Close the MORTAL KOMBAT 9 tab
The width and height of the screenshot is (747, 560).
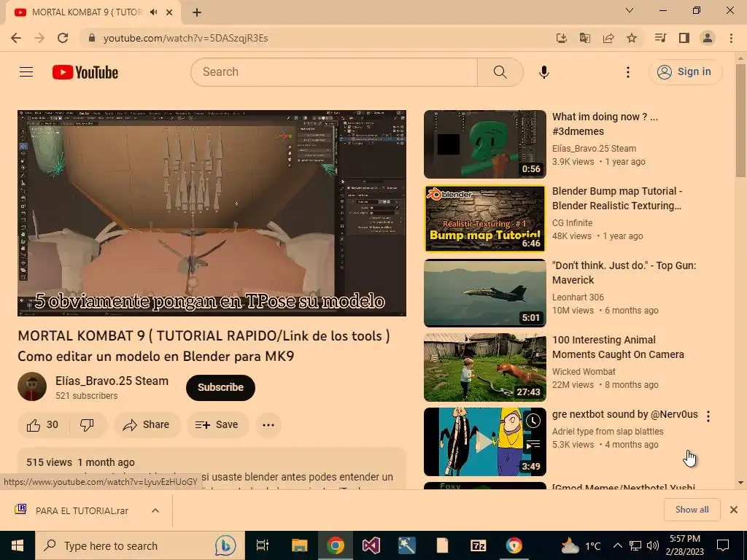coord(169,12)
